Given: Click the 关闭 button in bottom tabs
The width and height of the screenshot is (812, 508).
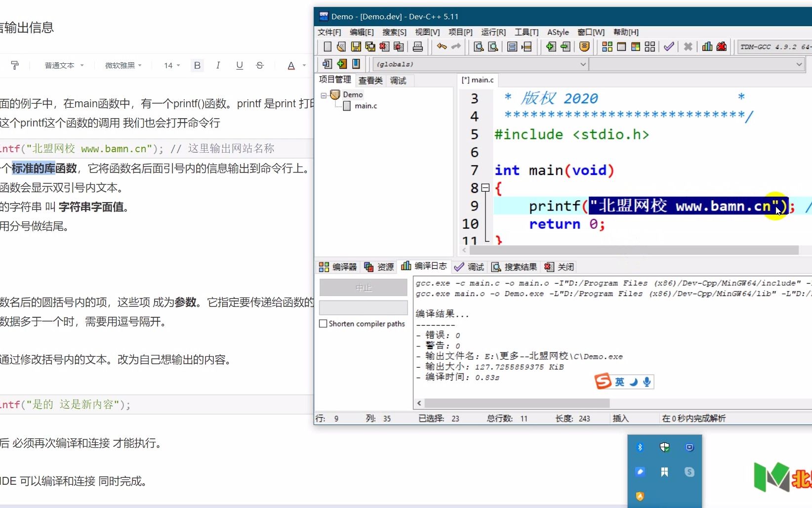Looking at the screenshot, I should click(560, 267).
